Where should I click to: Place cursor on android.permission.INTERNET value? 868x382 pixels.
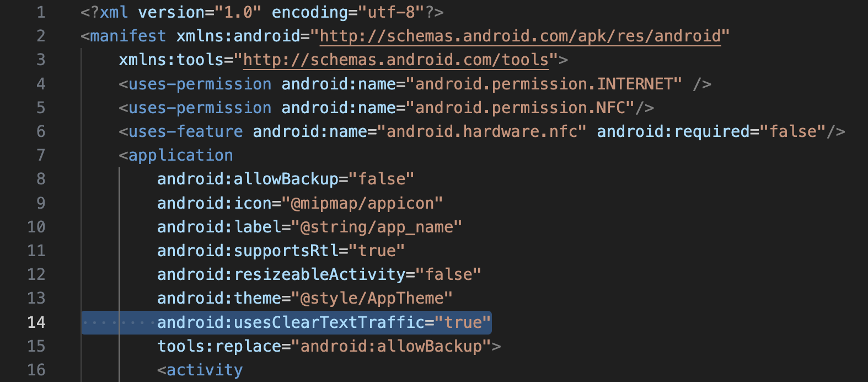[544, 84]
